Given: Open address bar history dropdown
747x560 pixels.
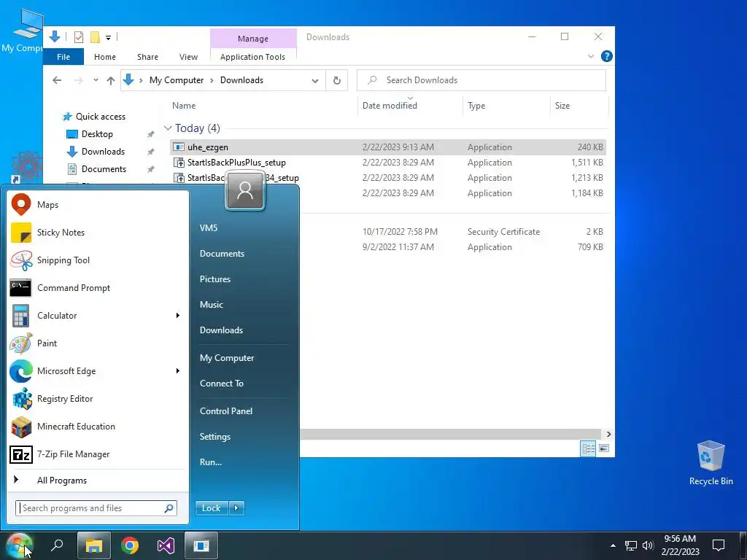Looking at the screenshot, I should pyautogui.click(x=315, y=80).
